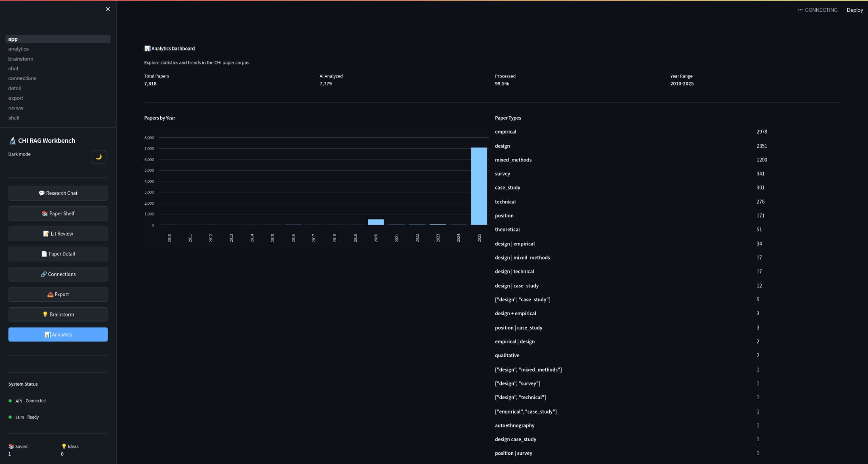The height and width of the screenshot is (464, 868).
Task: Click the ellipsis icon next to CONNECTING
Action: 800,9
